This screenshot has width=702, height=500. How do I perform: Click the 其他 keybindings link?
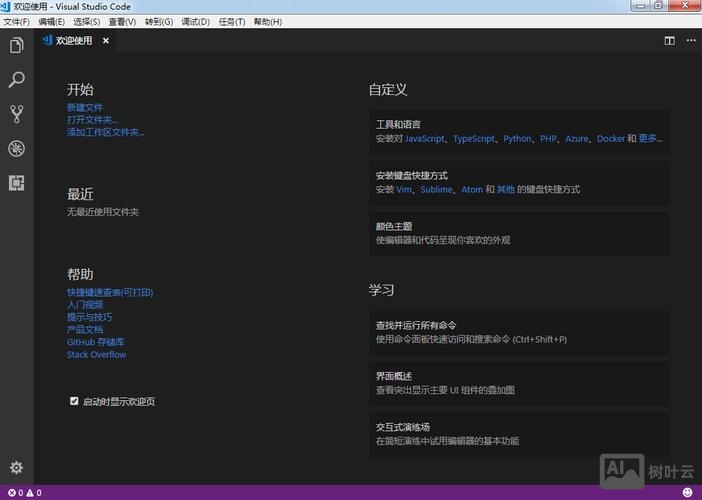505,189
